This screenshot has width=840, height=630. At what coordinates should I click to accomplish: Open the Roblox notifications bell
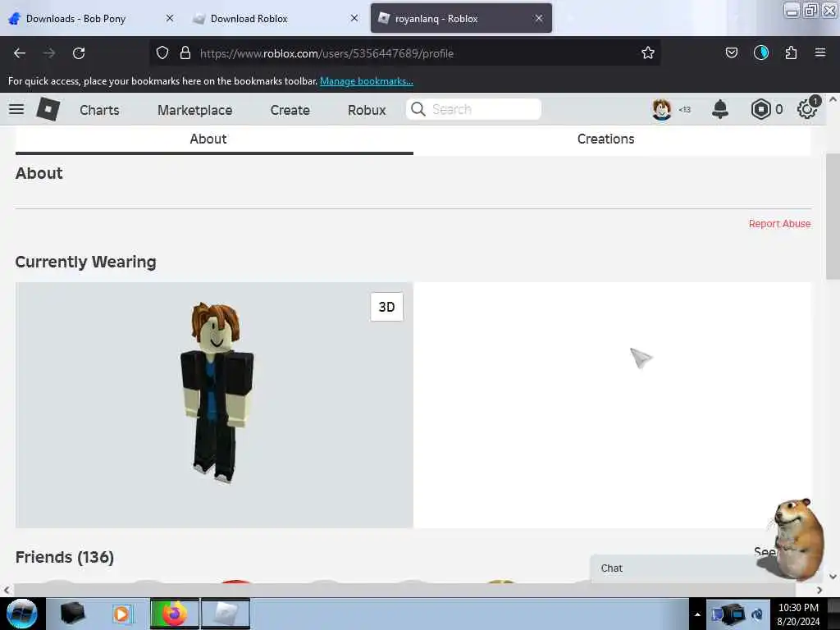(720, 109)
